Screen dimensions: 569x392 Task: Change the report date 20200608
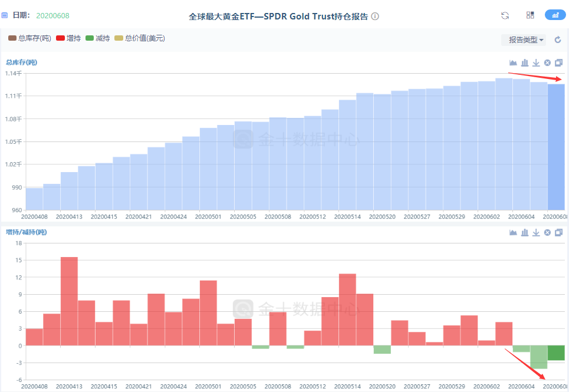(x=52, y=15)
